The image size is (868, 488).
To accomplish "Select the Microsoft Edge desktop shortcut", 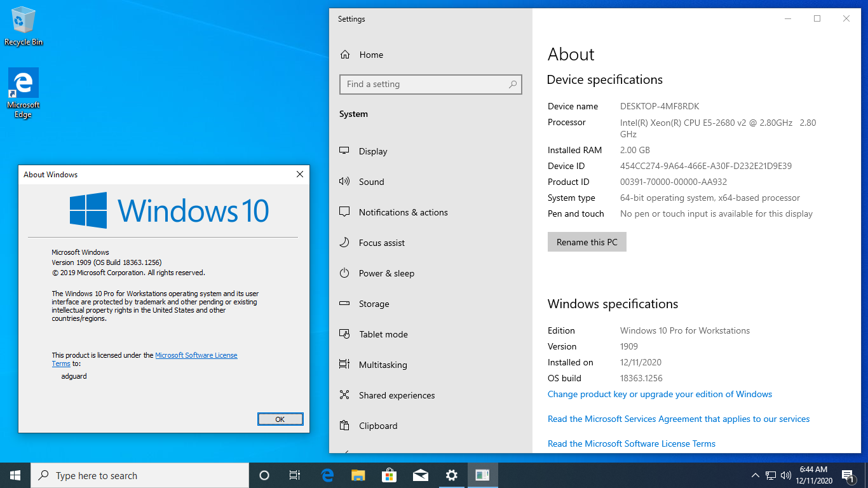I will click(x=24, y=93).
